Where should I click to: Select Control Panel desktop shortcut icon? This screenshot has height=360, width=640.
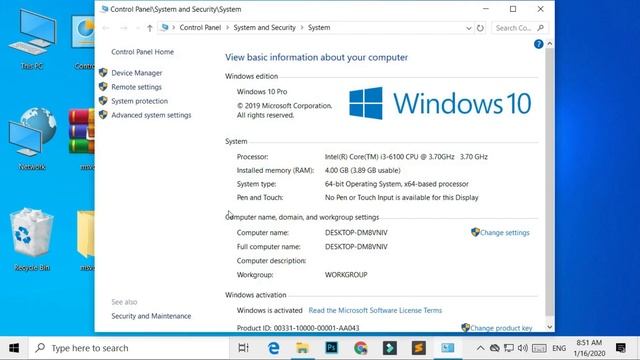tap(83, 40)
